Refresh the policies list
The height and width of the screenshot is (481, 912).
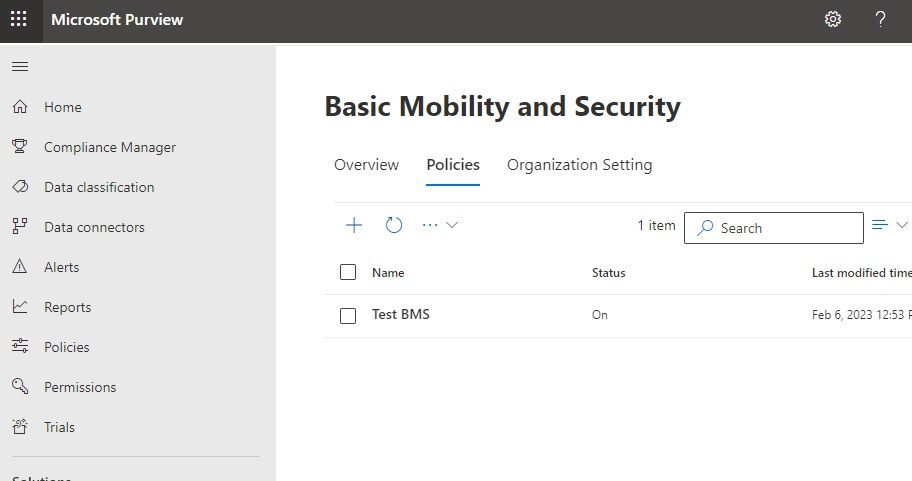click(394, 225)
